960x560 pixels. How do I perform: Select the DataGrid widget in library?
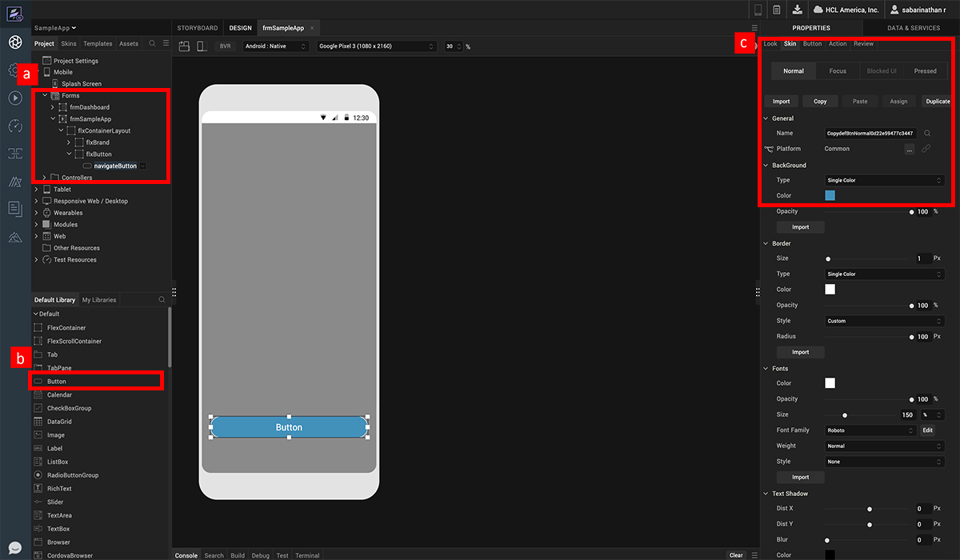tap(59, 422)
